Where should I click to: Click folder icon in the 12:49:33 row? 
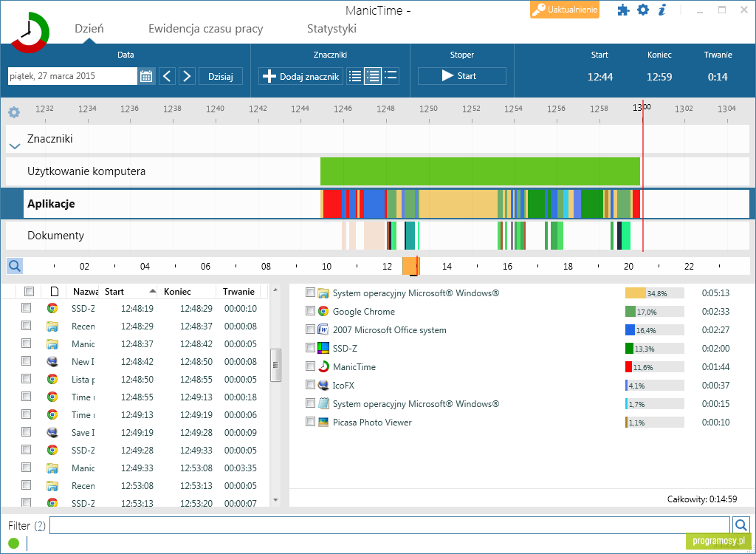click(x=52, y=468)
